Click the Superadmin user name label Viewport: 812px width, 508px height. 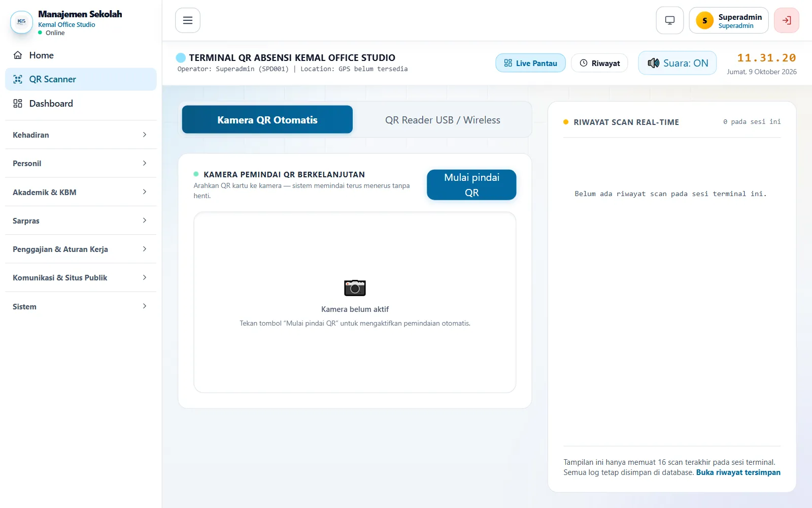pyautogui.click(x=740, y=17)
